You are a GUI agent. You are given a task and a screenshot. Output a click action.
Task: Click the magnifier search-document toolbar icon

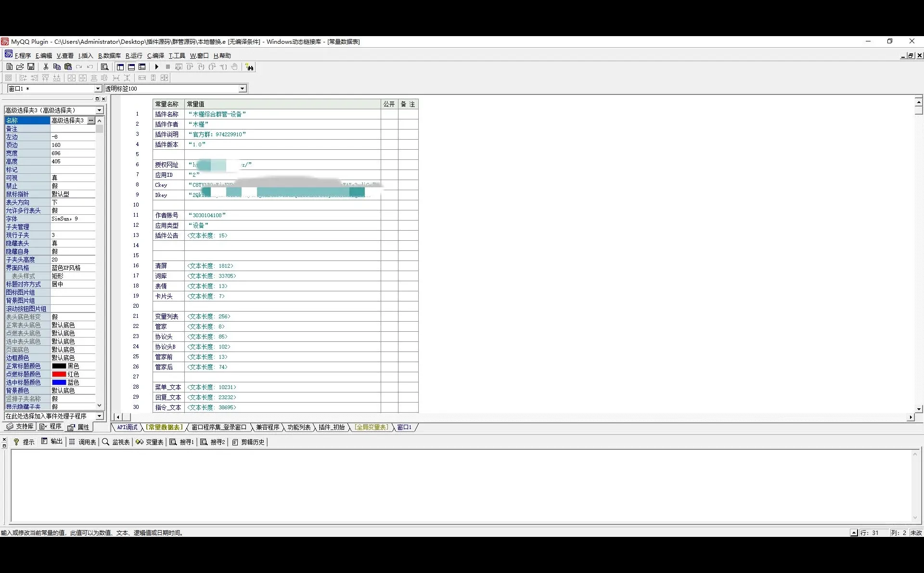pos(104,67)
